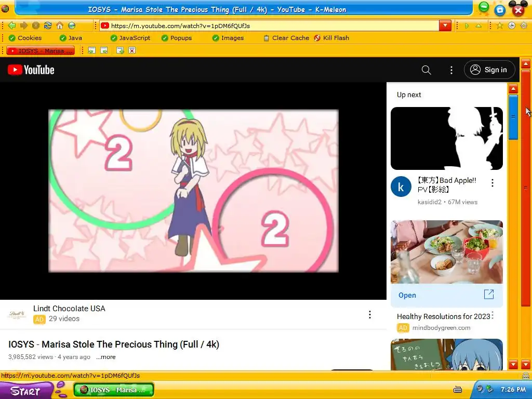The width and height of the screenshot is (532, 399).
Task: Click the taskbar clock showing 7:26 PM
Action: tap(513, 390)
